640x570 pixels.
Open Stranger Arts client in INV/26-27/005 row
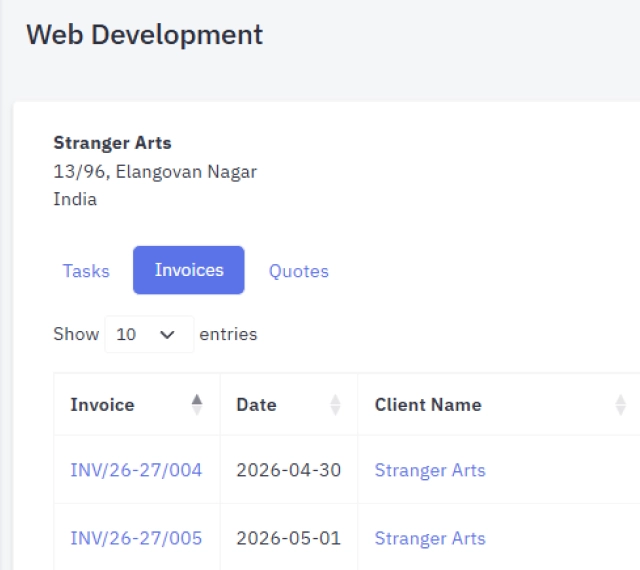coord(430,538)
